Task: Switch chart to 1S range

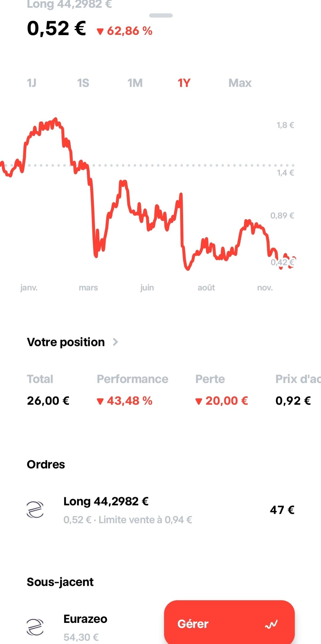Action: tap(83, 83)
